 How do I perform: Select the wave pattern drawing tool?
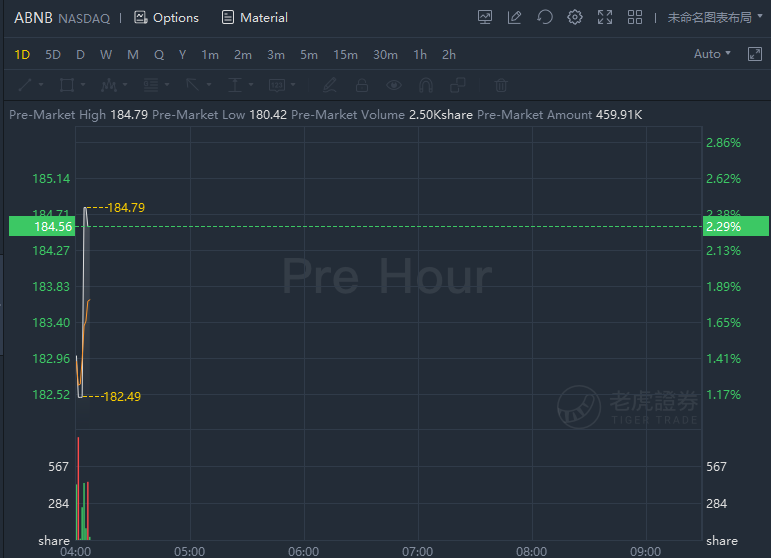click(x=109, y=85)
